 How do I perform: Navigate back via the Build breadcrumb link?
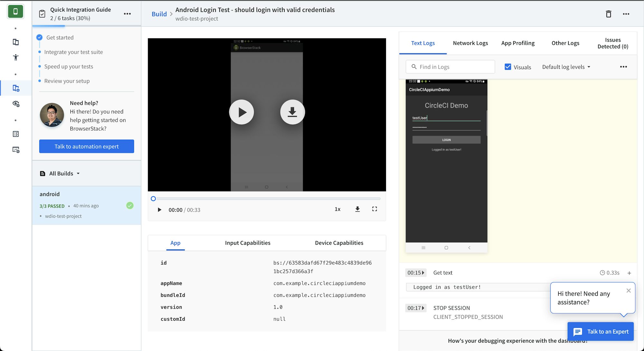159,14
